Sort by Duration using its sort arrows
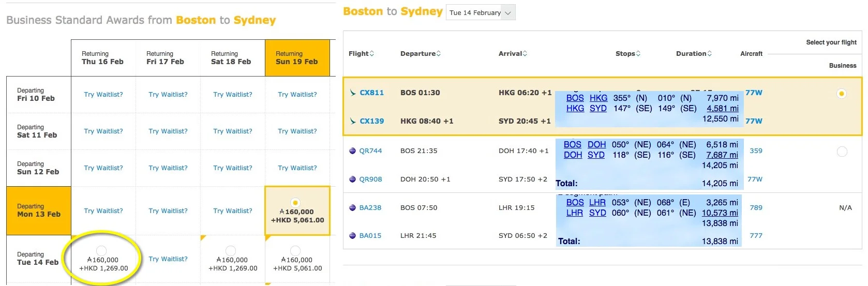The width and height of the screenshot is (868, 286). click(709, 54)
